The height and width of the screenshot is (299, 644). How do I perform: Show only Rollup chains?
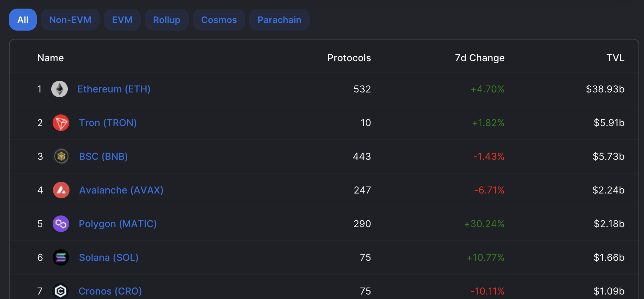coord(167,20)
